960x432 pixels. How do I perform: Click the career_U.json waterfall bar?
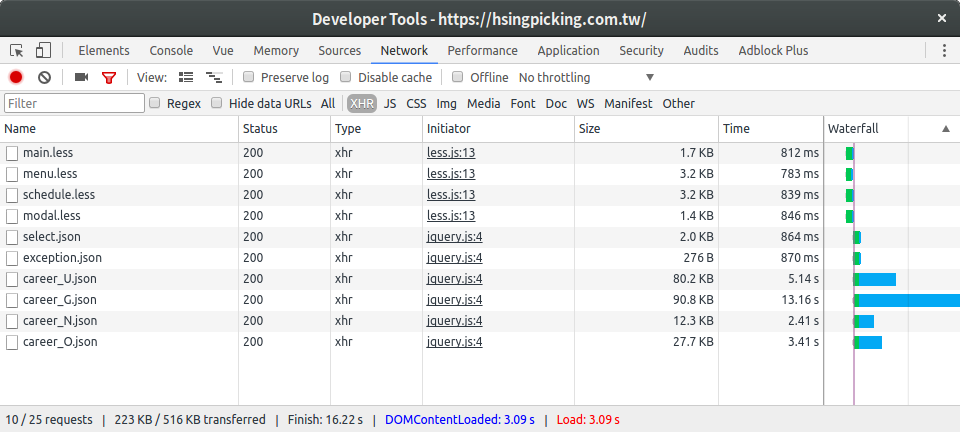click(x=875, y=280)
